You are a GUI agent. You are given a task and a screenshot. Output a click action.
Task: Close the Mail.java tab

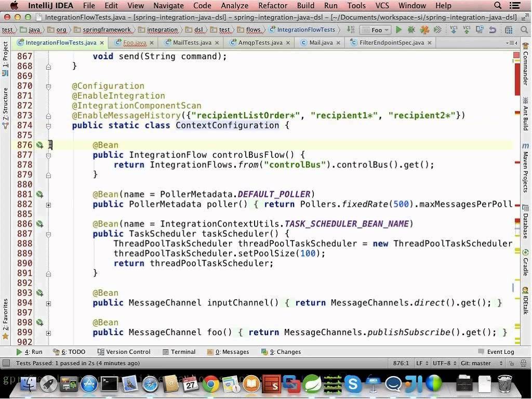(x=338, y=43)
